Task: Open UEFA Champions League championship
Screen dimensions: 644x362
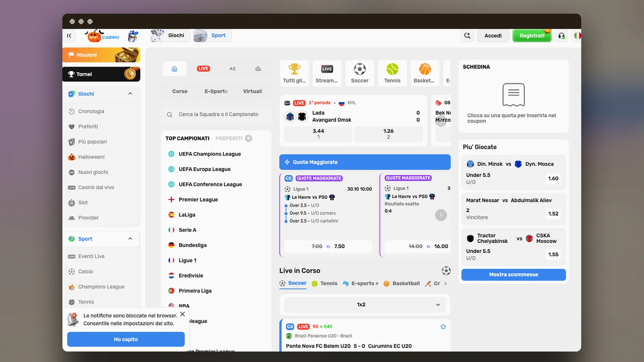Action: pos(210,154)
